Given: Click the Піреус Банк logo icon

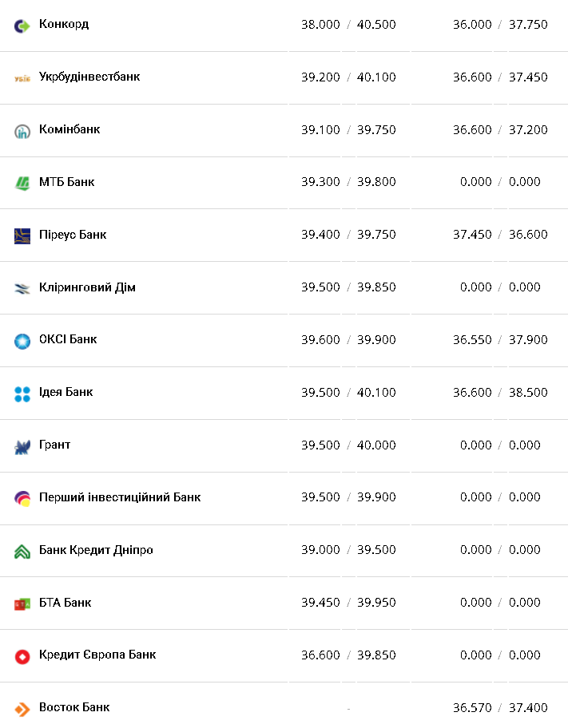Looking at the screenshot, I should (x=22, y=235).
